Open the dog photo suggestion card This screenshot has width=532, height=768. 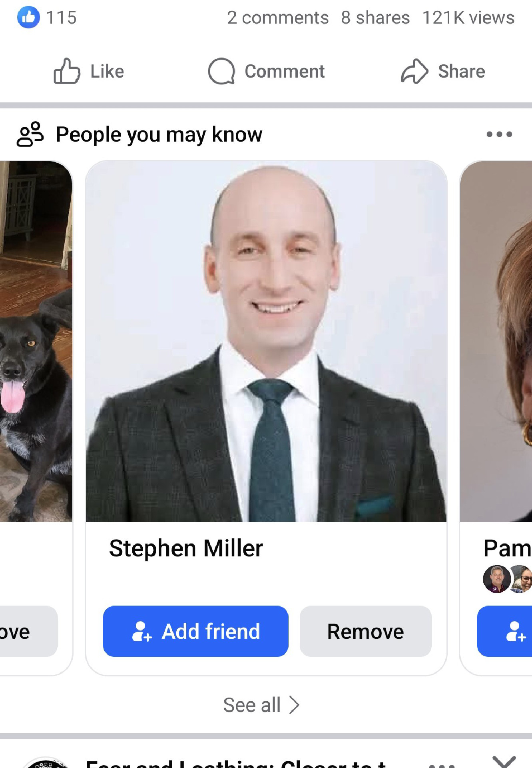coord(36,342)
